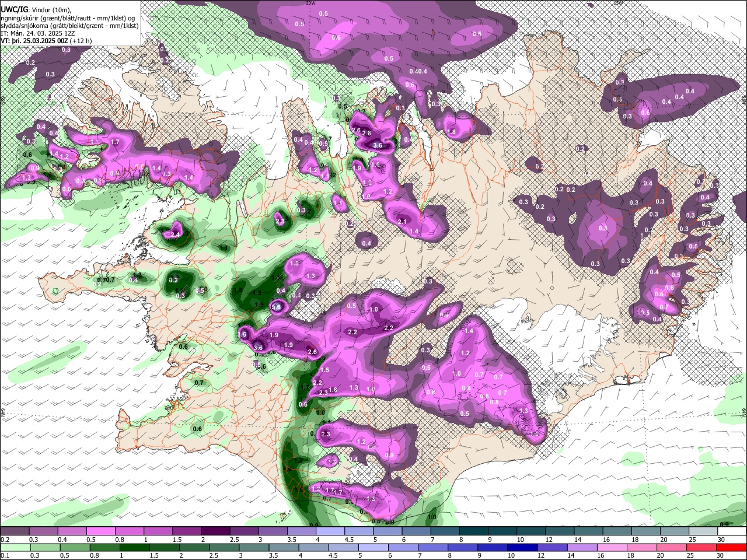The height and width of the screenshot is (560, 747).
Task: Click the palest green swatch starting at 0.1, lower legend
Action: [15, 548]
